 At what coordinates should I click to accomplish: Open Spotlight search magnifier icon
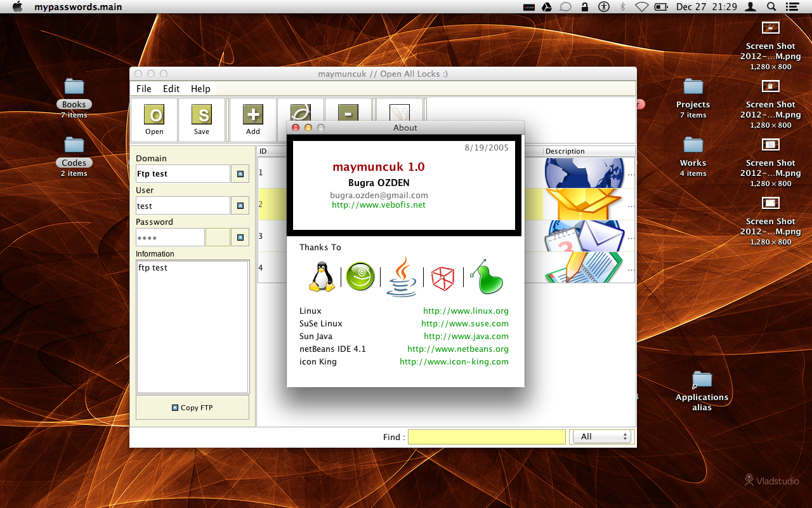click(771, 7)
